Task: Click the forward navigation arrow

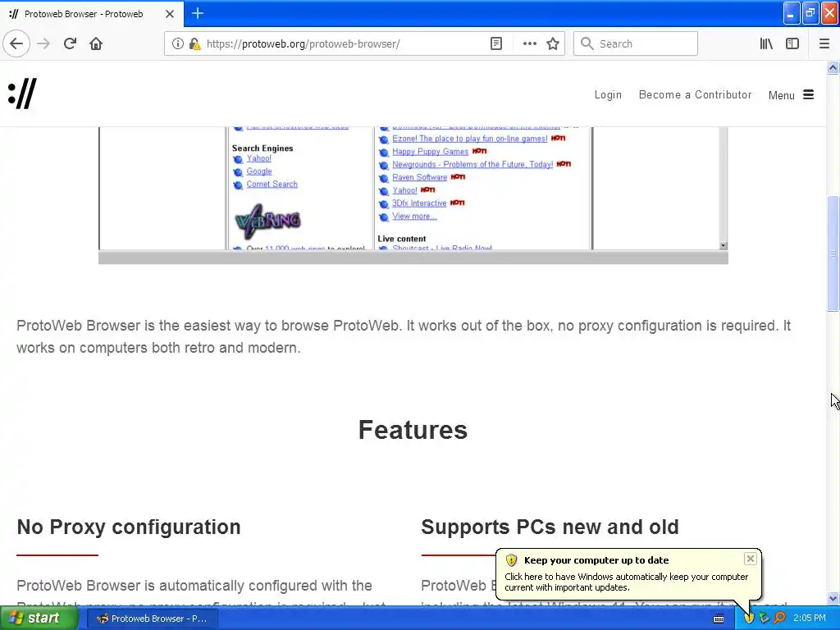Action: coord(43,43)
